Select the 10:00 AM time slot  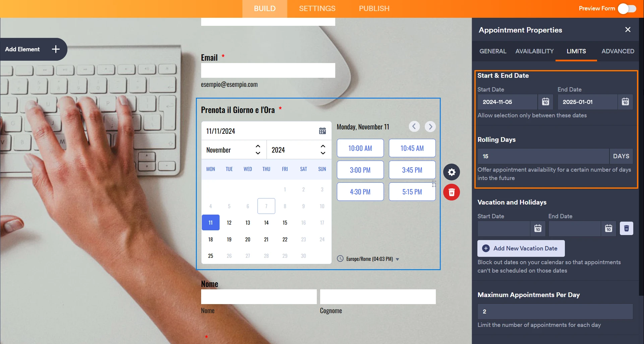[360, 148]
